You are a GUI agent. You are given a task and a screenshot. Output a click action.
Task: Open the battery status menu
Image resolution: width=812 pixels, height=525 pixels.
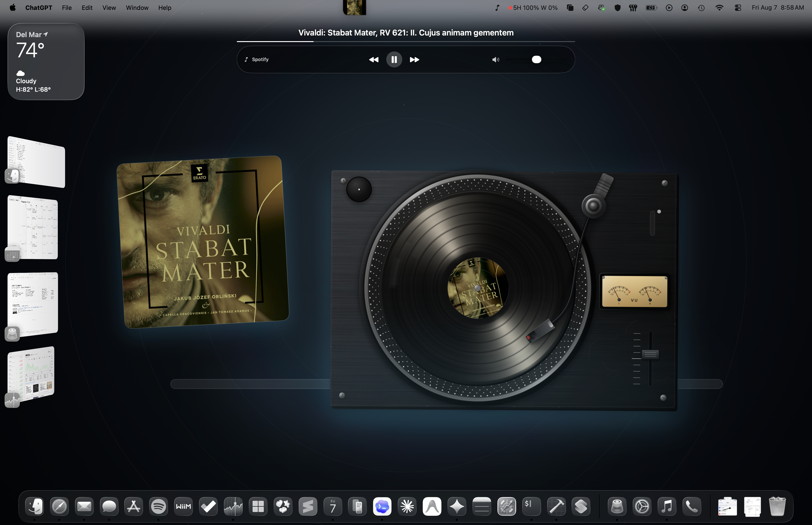pos(651,8)
